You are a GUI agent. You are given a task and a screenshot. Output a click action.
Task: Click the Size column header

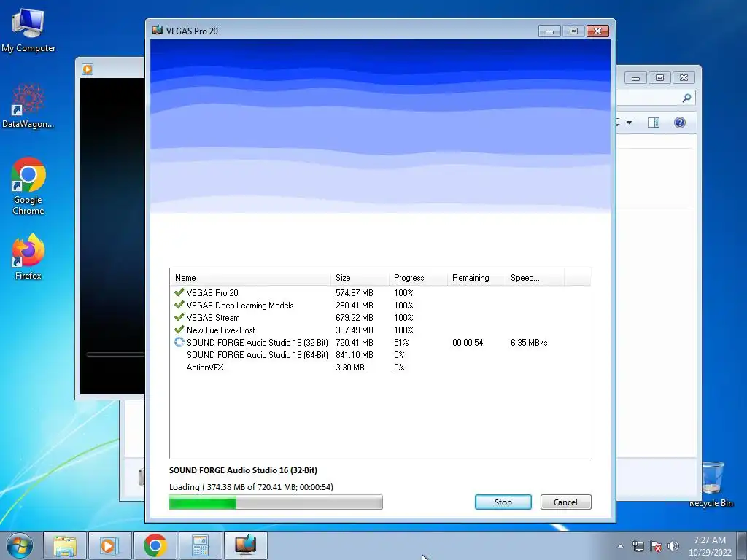click(360, 278)
